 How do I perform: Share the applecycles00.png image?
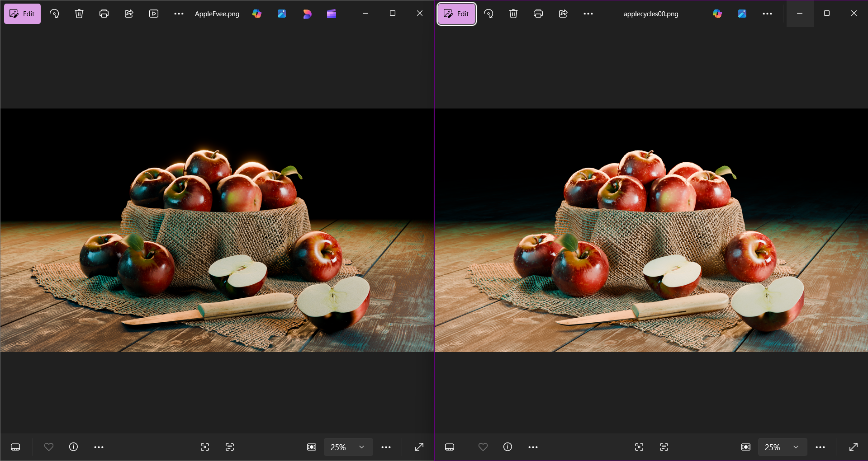[x=563, y=14]
